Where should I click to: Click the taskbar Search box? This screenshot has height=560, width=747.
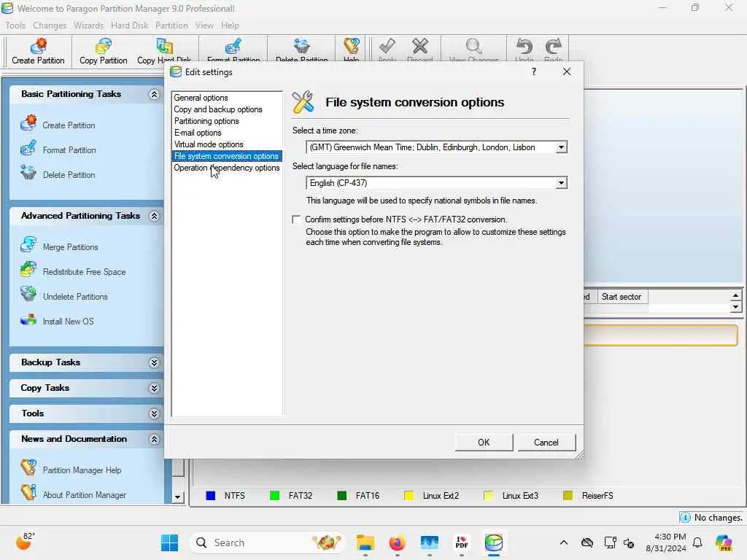267,542
